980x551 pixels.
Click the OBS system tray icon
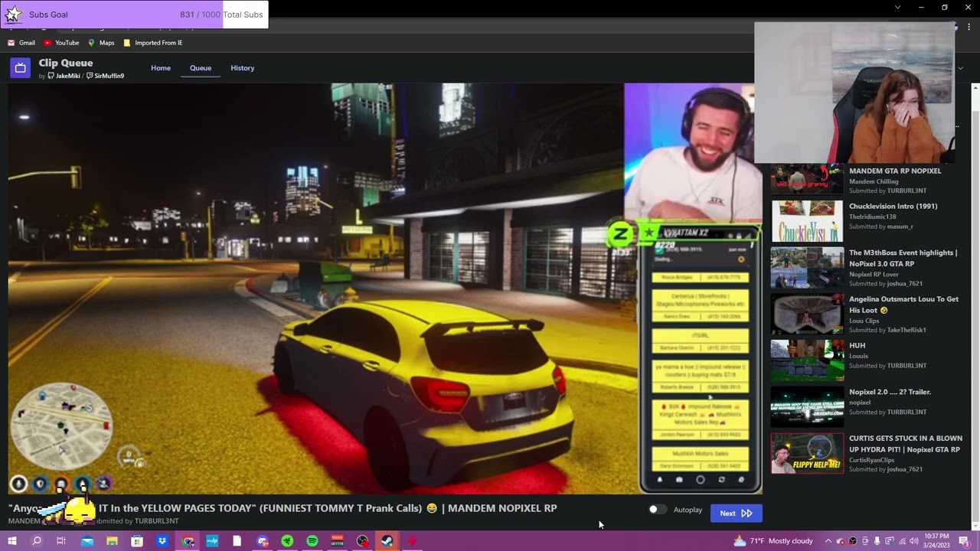click(x=853, y=541)
